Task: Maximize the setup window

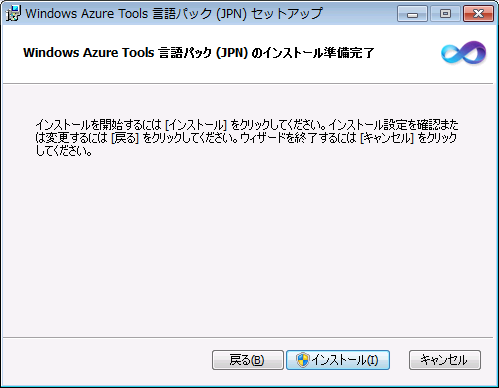Action: coord(445,14)
